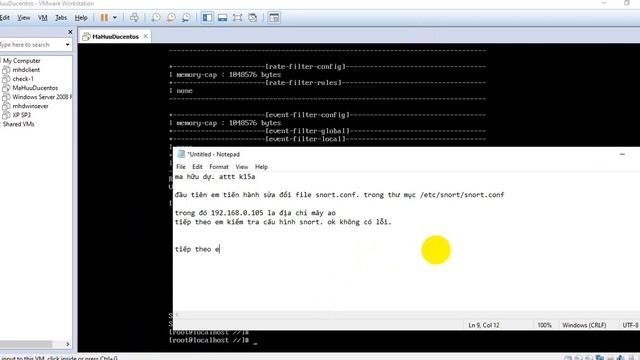Select the mhdclient virtual machine
This screenshot has height=360, width=640.
pos(26,70)
